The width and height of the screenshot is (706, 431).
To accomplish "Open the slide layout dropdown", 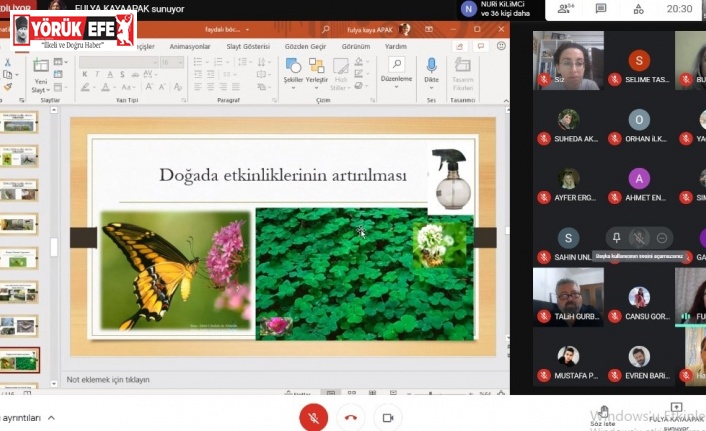I will pos(60,62).
